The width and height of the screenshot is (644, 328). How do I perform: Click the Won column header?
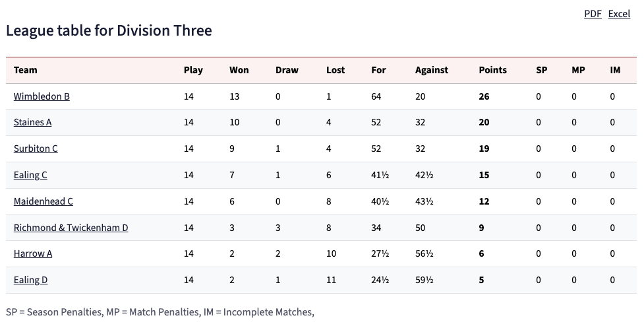(x=239, y=70)
